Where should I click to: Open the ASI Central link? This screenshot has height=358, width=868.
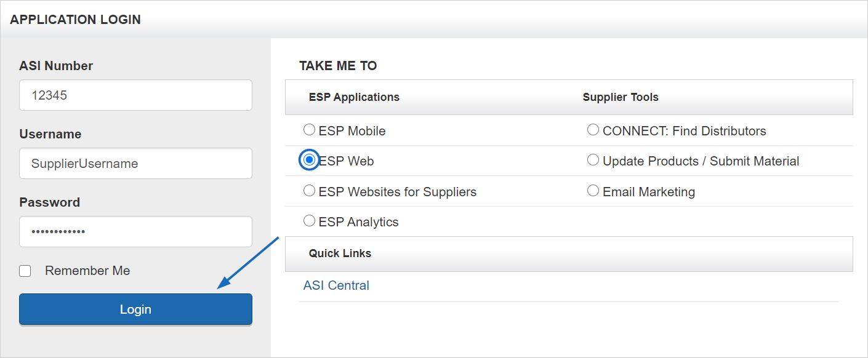click(336, 285)
